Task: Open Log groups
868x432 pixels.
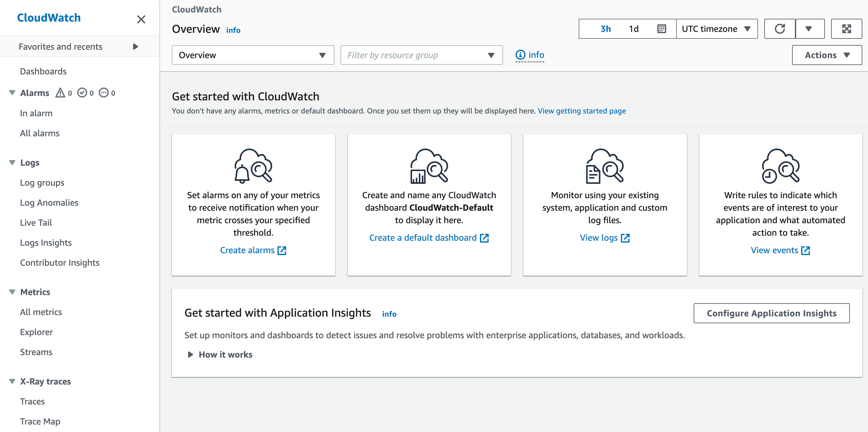Action: [42, 183]
